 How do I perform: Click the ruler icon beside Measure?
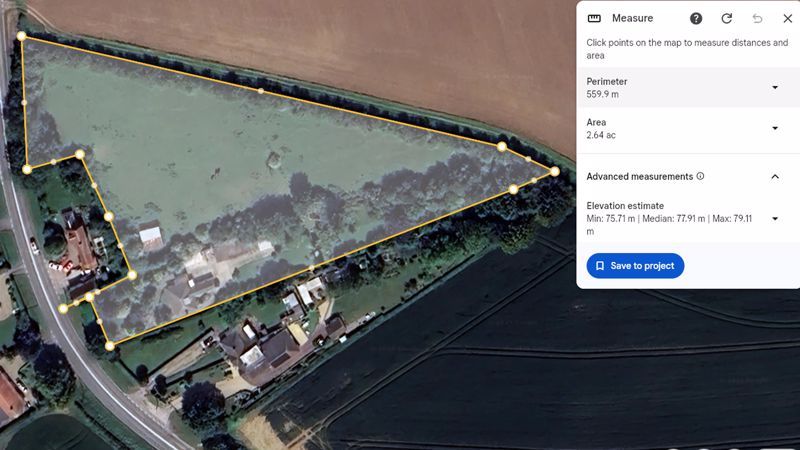(594, 18)
